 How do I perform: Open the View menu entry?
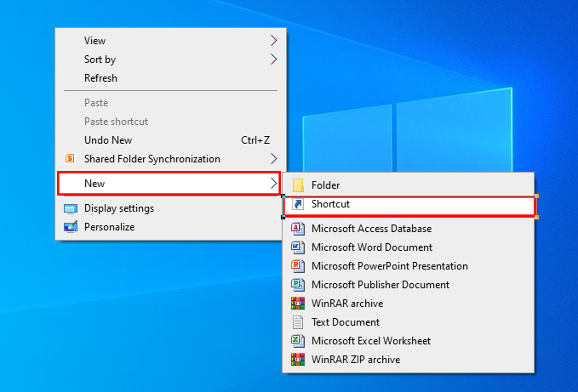tap(170, 41)
